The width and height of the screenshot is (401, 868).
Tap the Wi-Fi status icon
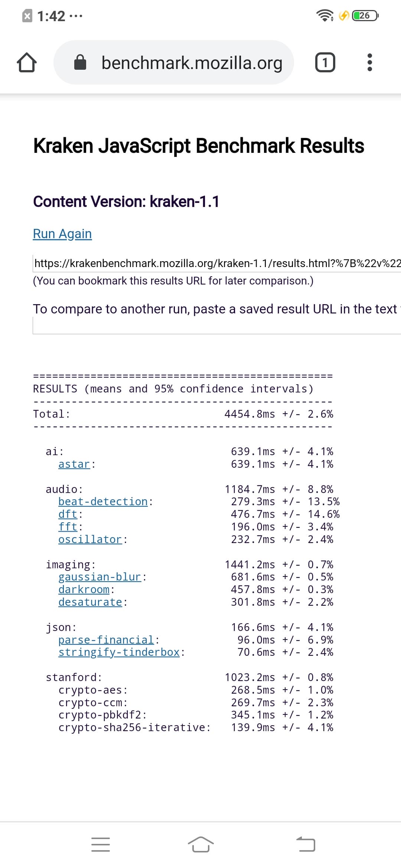(324, 16)
